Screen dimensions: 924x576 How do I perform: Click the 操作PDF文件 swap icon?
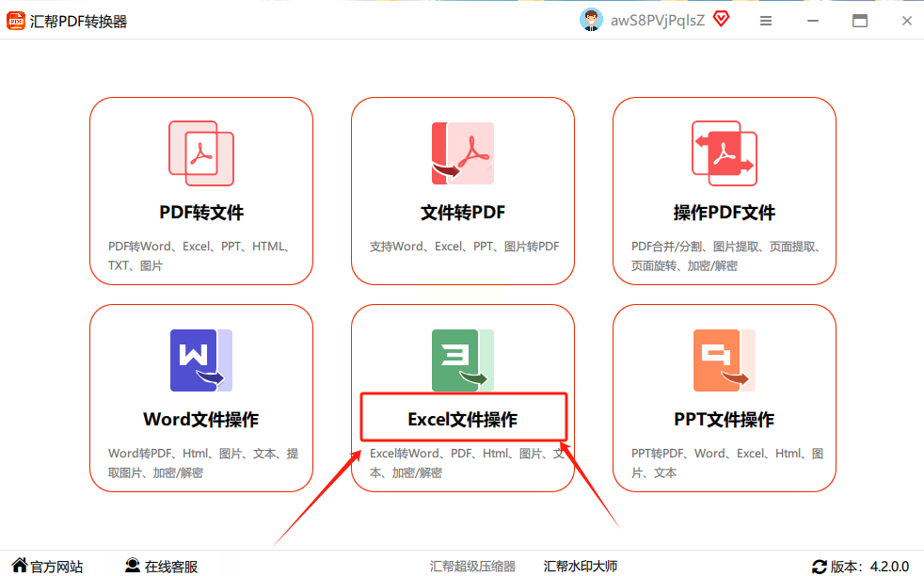point(725,153)
